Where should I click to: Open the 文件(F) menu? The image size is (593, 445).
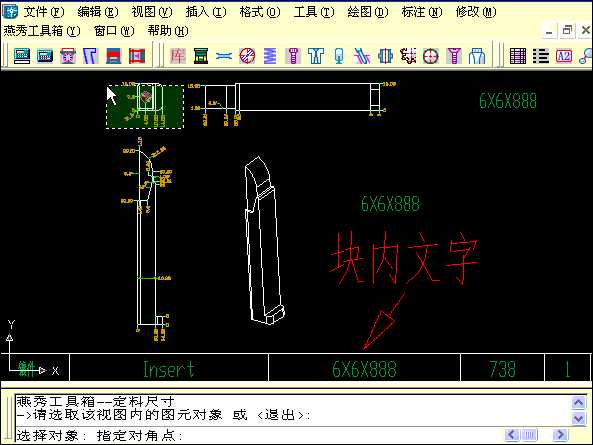pos(44,12)
